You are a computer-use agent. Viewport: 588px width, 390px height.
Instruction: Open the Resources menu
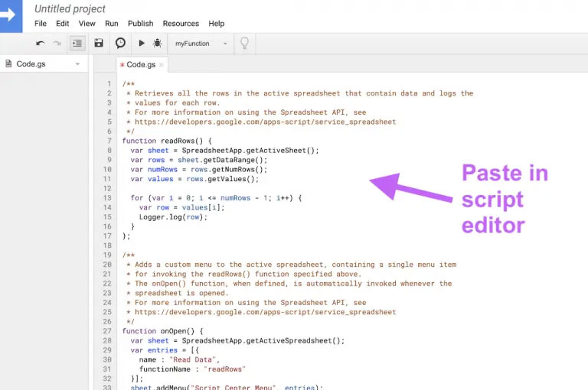click(x=181, y=23)
